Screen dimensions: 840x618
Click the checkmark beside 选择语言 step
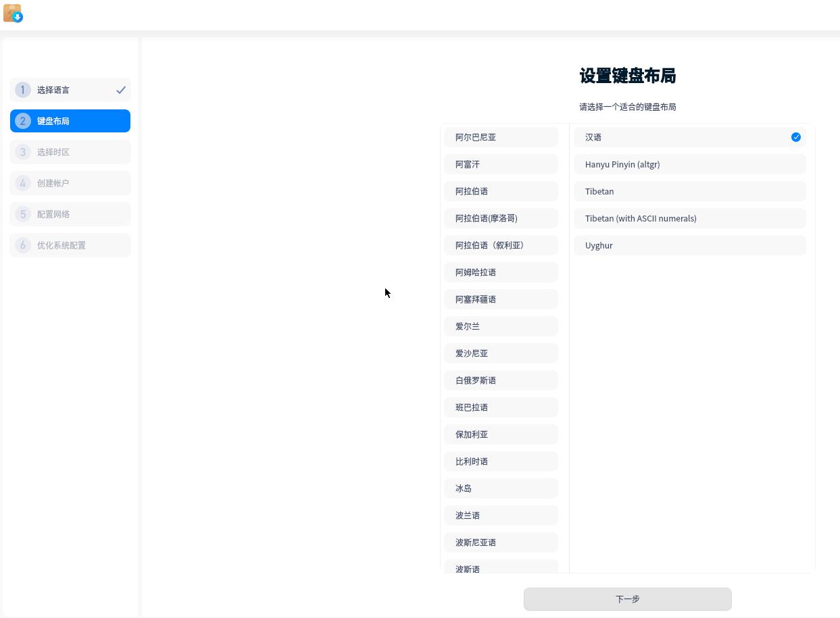tap(121, 90)
